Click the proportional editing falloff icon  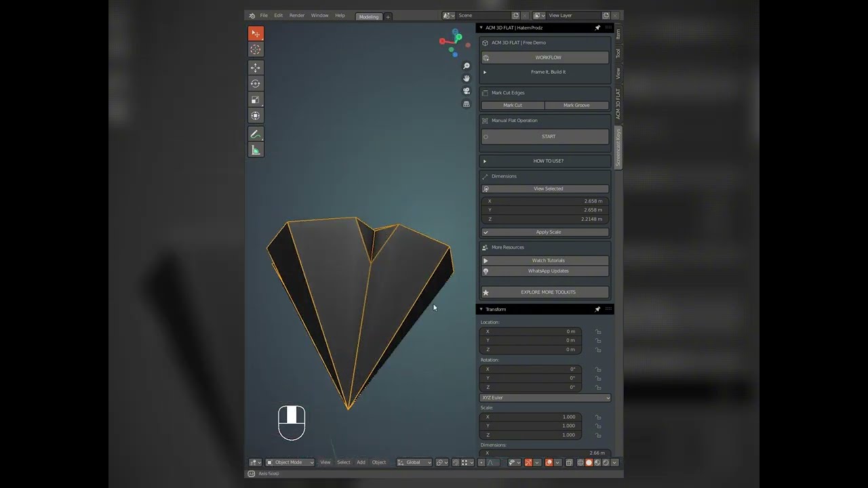pos(490,462)
